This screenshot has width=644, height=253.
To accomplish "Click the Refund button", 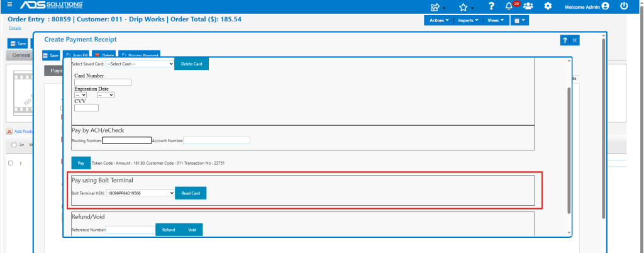I will point(169,230).
